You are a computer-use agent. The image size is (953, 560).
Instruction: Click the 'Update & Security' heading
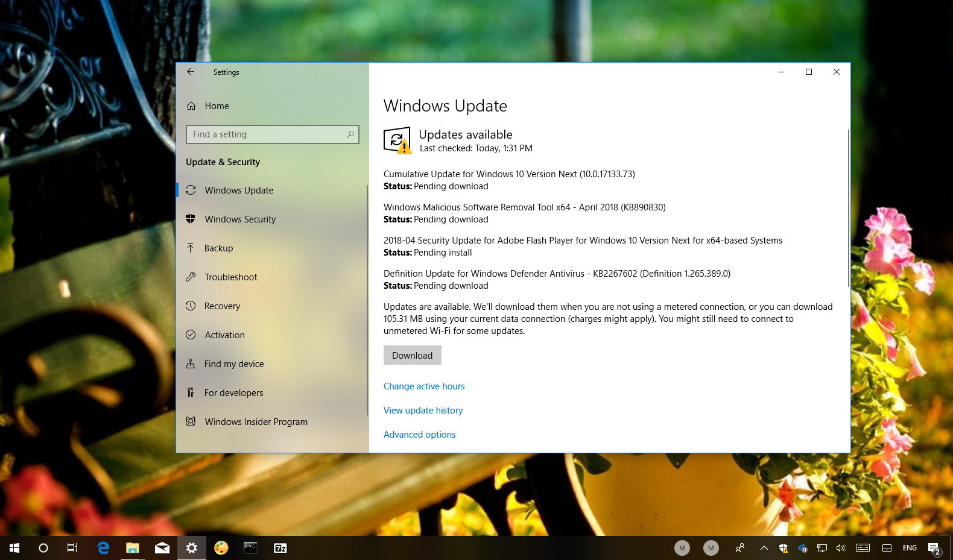pos(223,162)
